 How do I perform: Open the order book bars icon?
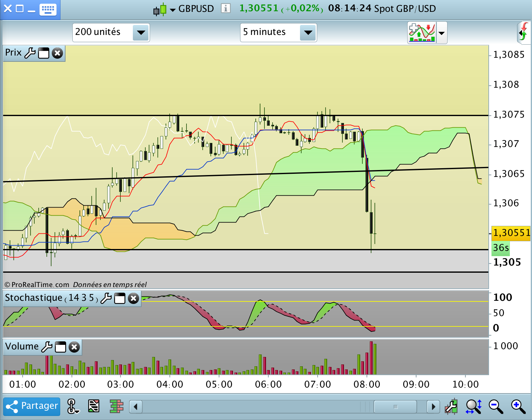117,406
